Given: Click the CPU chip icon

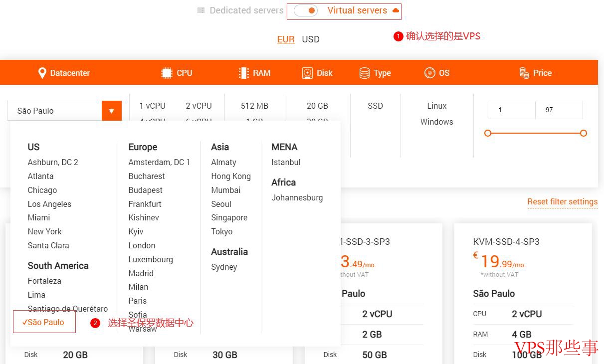Looking at the screenshot, I should [x=167, y=73].
